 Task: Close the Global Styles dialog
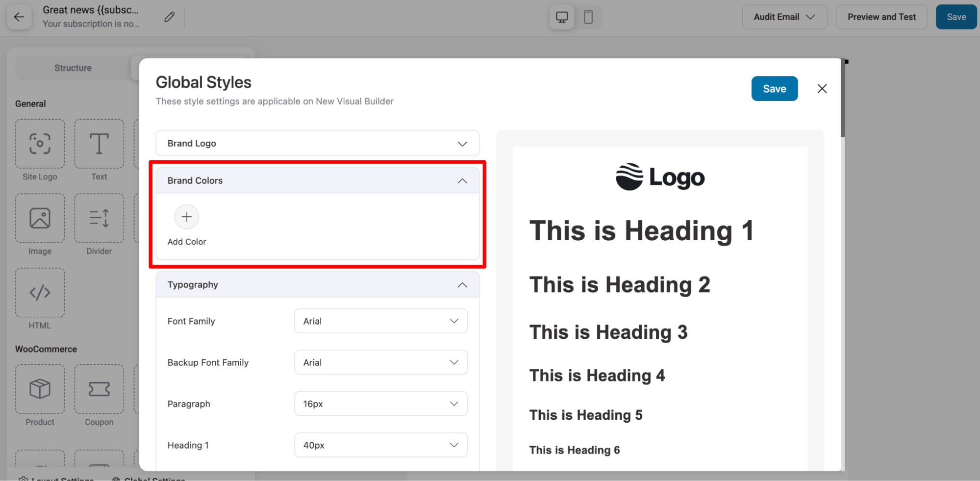[822, 89]
